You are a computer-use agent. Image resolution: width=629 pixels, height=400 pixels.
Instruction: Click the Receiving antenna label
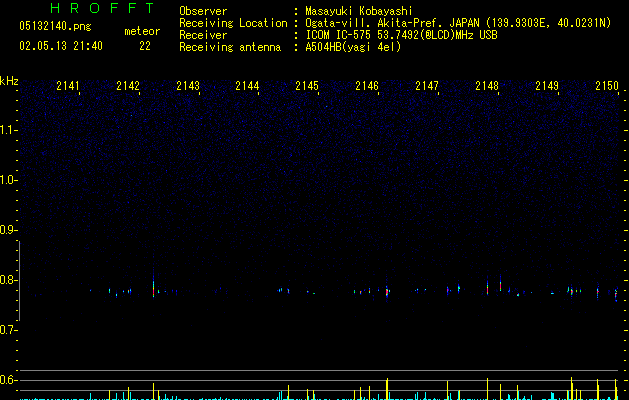click(230, 47)
